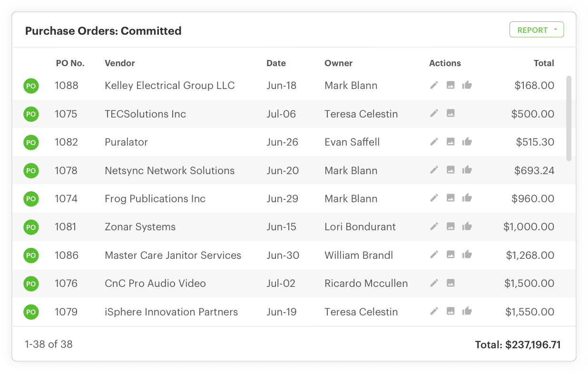Click the REPORT button

[x=534, y=29]
